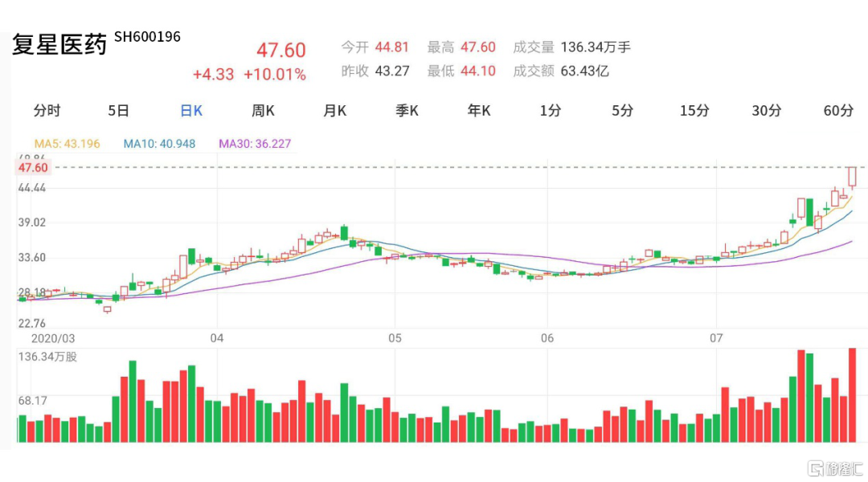Screen dimensions: 868x482
Task: Click the 成交额 63.43亿 turnover value
Action: pyautogui.click(x=561, y=71)
